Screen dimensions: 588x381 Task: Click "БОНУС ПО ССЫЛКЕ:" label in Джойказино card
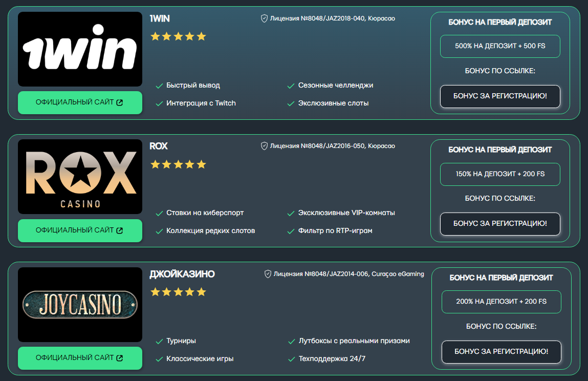(x=502, y=327)
